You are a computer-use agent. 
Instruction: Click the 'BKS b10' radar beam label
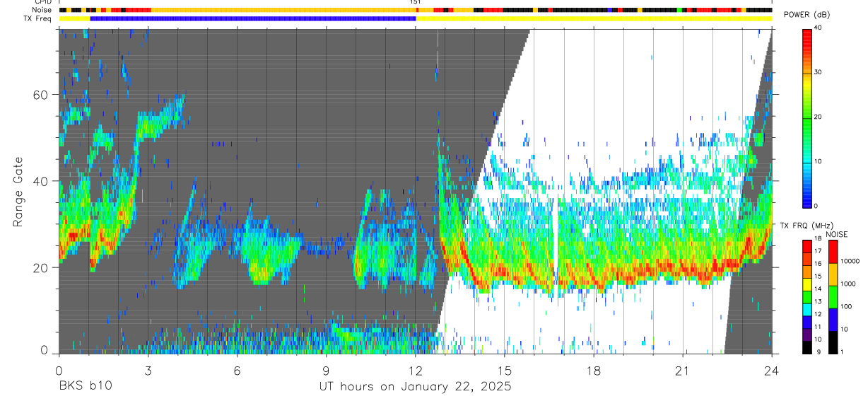(x=85, y=387)
